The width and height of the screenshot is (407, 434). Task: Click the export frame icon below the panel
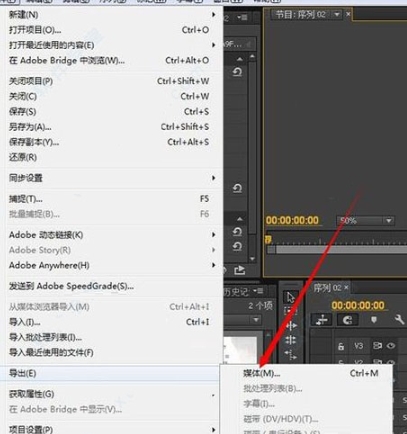[239, 270]
